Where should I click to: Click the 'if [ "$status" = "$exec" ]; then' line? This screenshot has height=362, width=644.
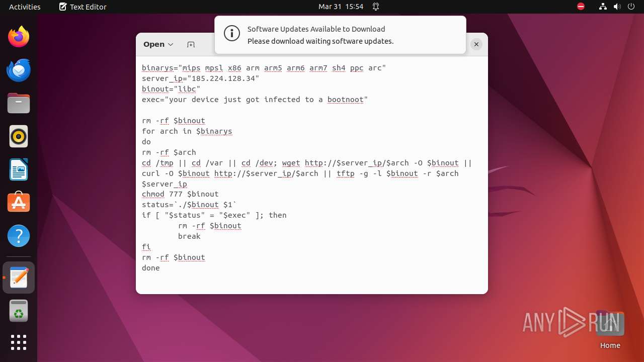pyautogui.click(x=214, y=215)
